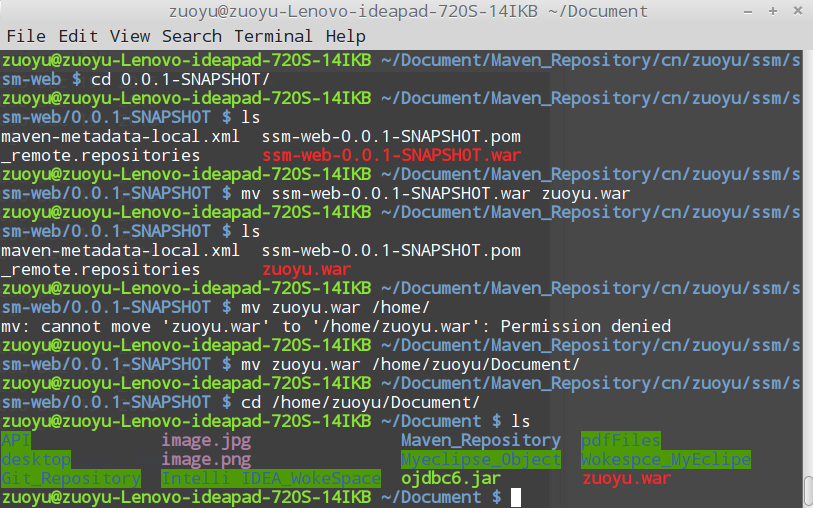The height and width of the screenshot is (508, 813).
Task: Click image.png in the directory listing
Action: point(206,459)
